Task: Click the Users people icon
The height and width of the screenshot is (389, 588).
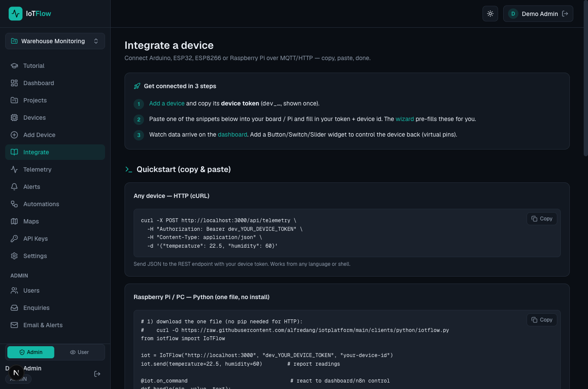Action: (x=14, y=290)
